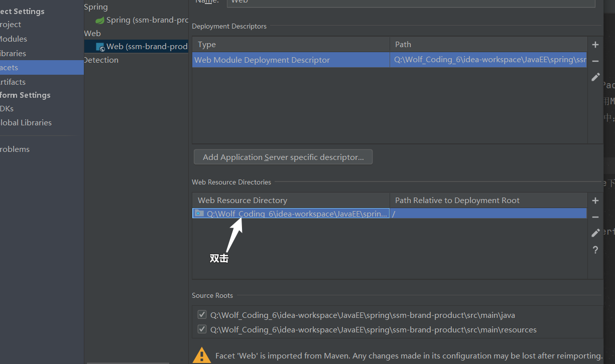Add a web resource directory with plus icon
This screenshot has width=615, height=364.
point(595,201)
